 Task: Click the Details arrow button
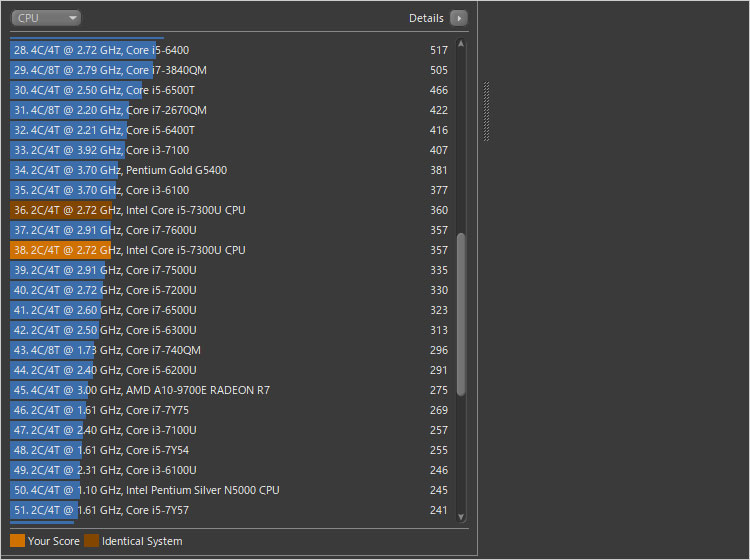pyautogui.click(x=459, y=18)
